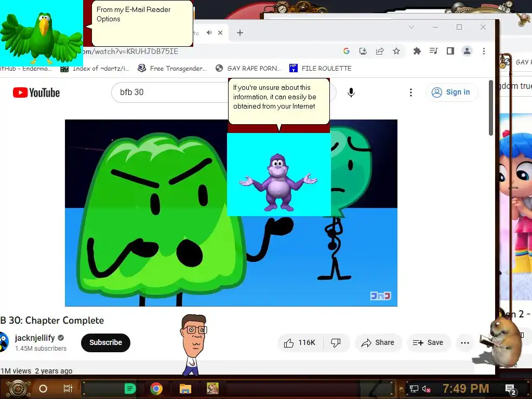Open the notification center icon
Image resolution: width=532 pixels, height=399 pixels.
coord(511,389)
